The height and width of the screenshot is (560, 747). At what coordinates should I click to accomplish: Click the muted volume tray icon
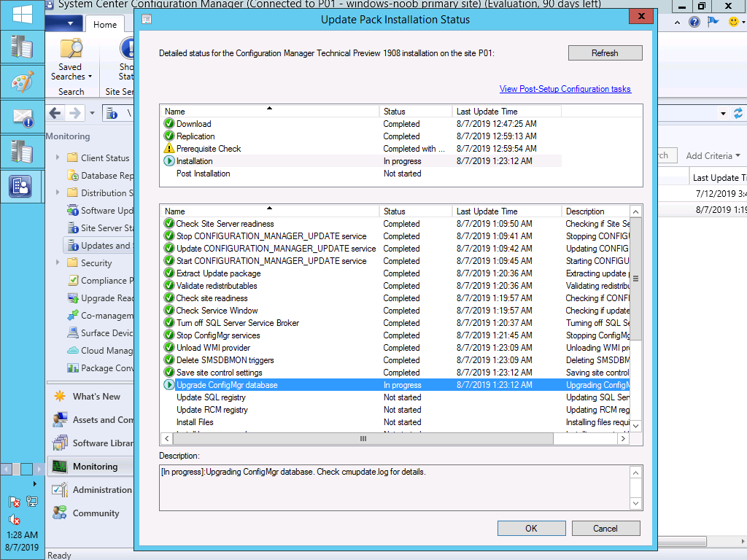click(15, 519)
